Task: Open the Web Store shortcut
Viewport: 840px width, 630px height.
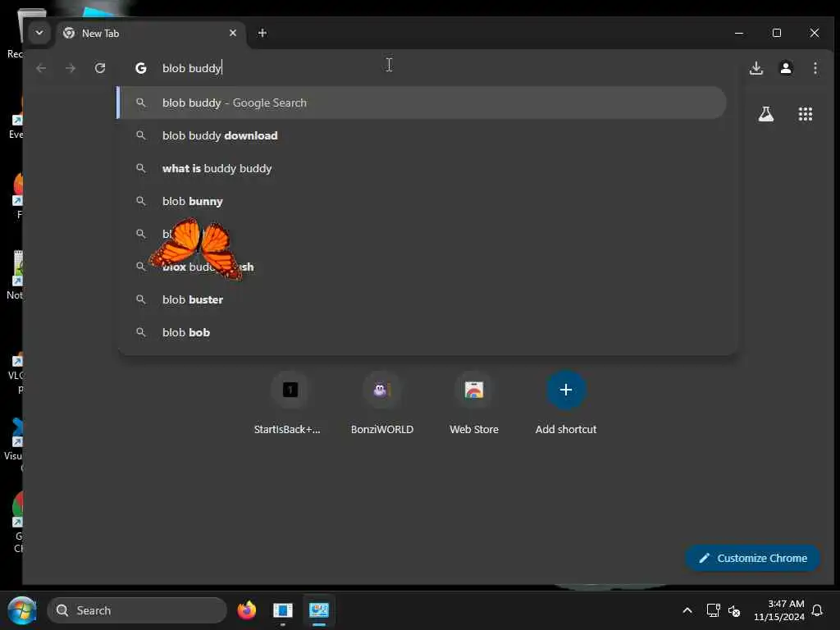Action: [474, 404]
